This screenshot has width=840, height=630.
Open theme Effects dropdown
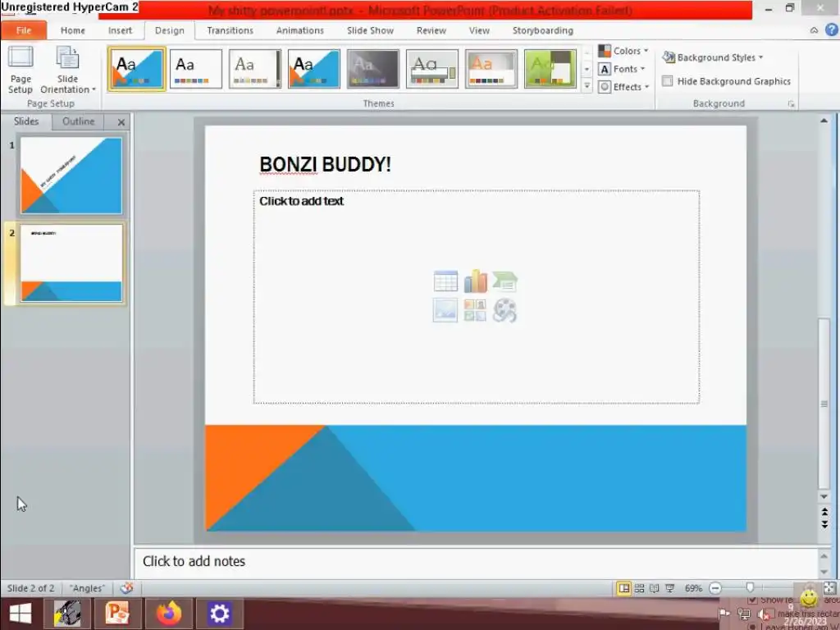[623, 87]
